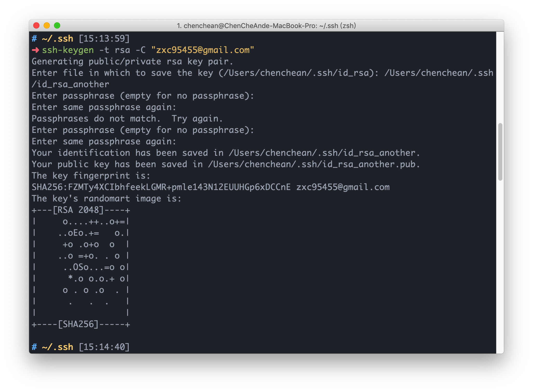The height and width of the screenshot is (392, 533).
Task: Click the vertical scrollbar thumb
Action: tap(500, 152)
